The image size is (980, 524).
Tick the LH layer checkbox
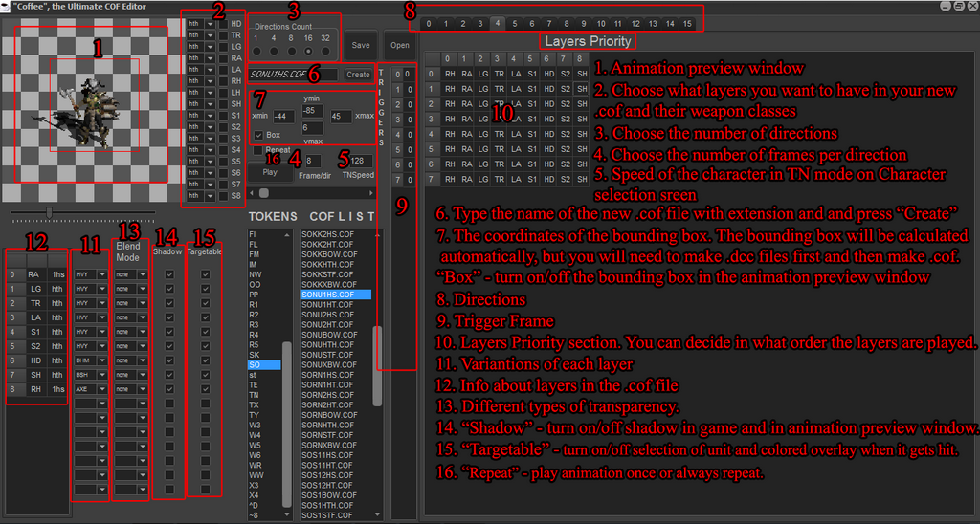click(223, 93)
